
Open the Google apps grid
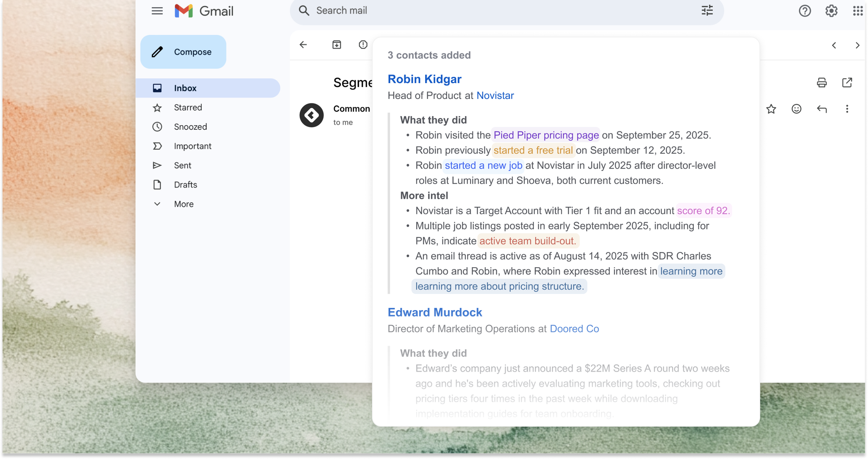[857, 11]
